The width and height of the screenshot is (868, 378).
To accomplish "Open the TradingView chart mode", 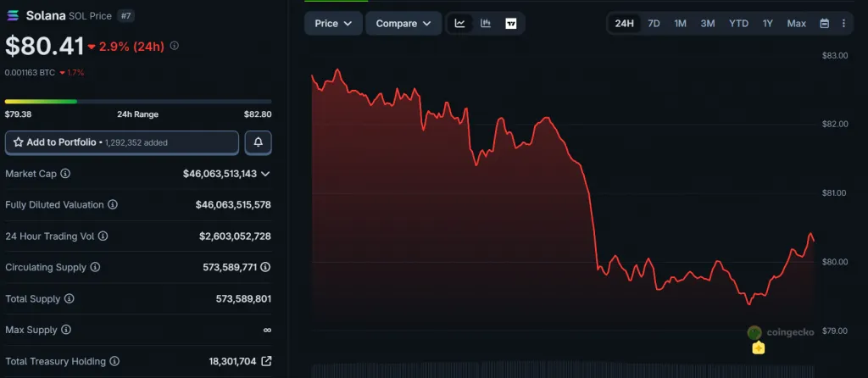I will (x=511, y=23).
